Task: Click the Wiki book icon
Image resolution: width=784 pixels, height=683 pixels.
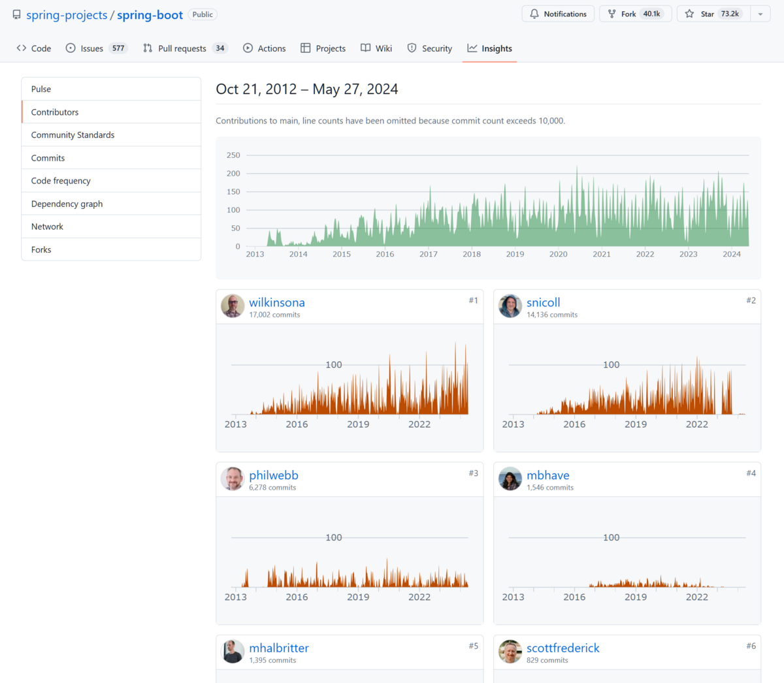Action: click(365, 48)
